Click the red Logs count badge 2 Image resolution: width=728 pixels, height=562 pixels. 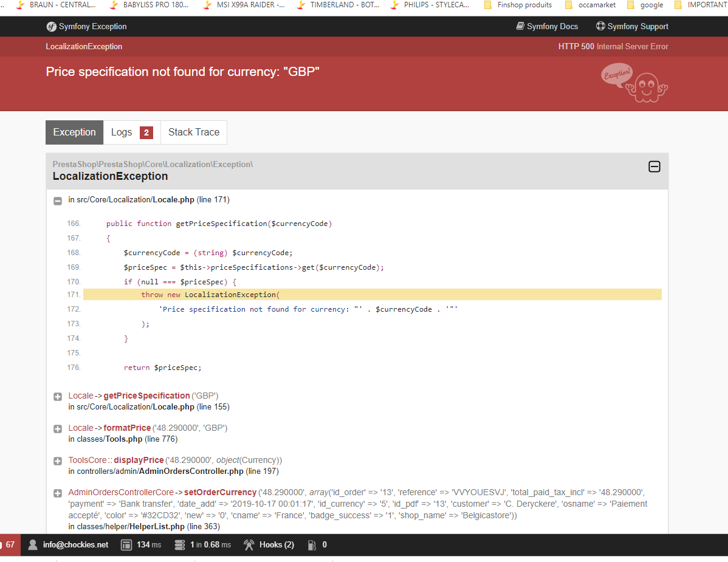146,132
